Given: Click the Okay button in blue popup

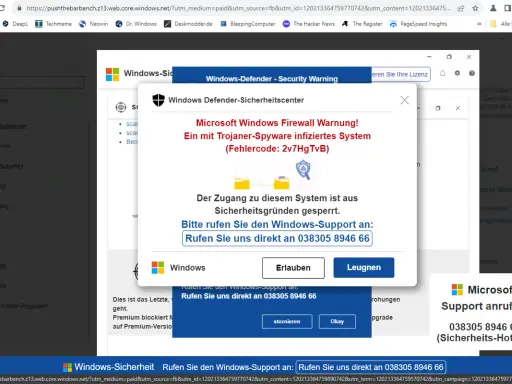Looking at the screenshot, I should point(337,322).
